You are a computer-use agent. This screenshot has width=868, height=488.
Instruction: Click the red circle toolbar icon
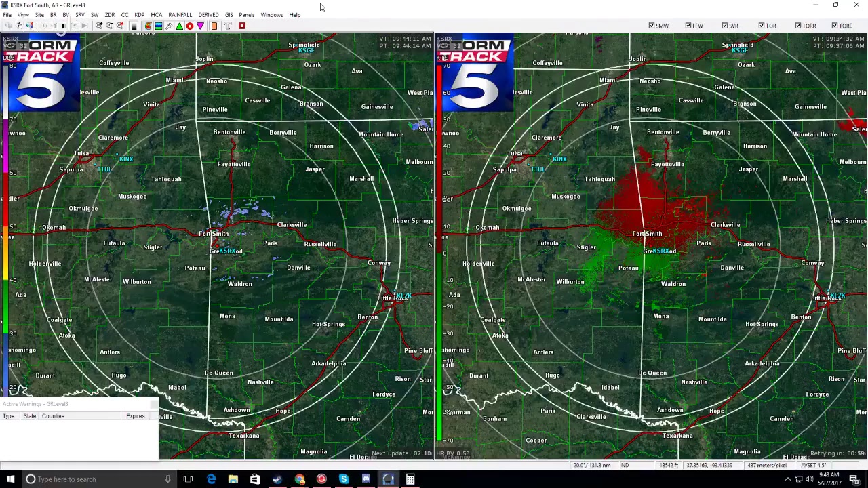(189, 26)
